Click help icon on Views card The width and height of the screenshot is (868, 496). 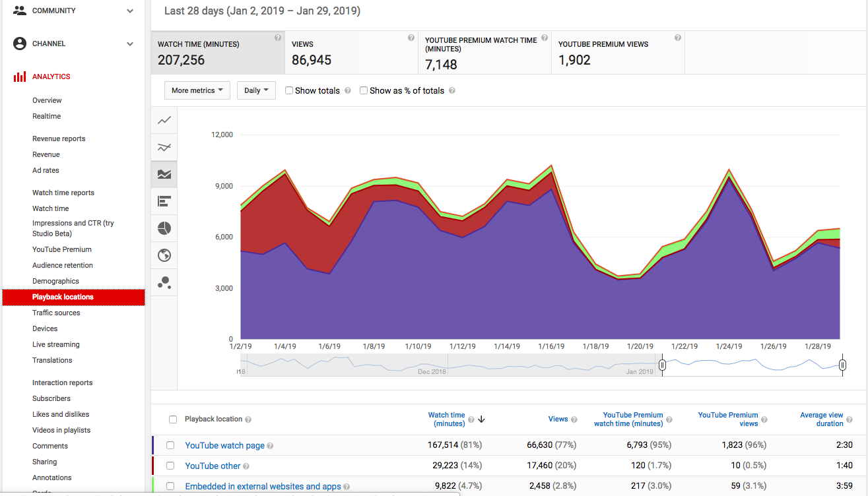[411, 38]
